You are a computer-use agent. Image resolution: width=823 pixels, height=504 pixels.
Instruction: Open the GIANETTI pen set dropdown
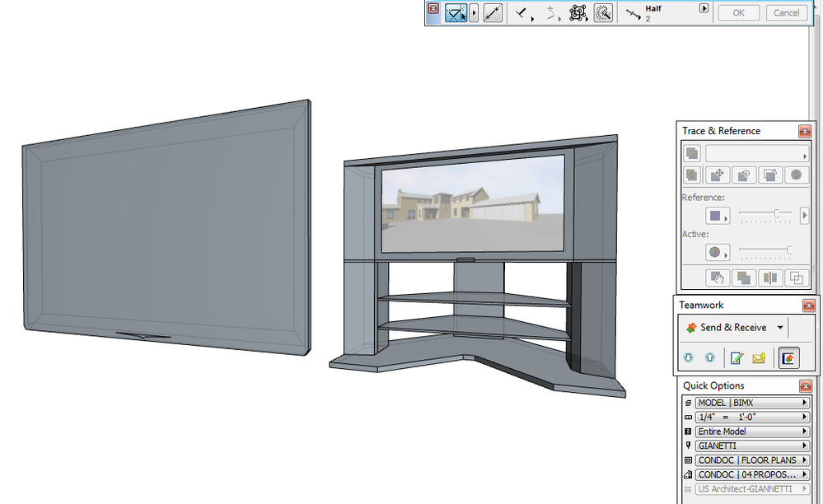(x=752, y=446)
